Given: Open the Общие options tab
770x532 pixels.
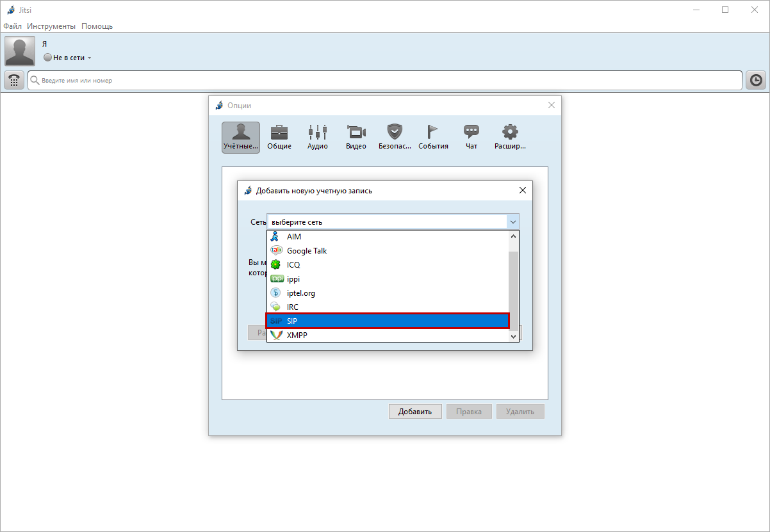Looking at the screenshot, I should (x=279, y=138).
